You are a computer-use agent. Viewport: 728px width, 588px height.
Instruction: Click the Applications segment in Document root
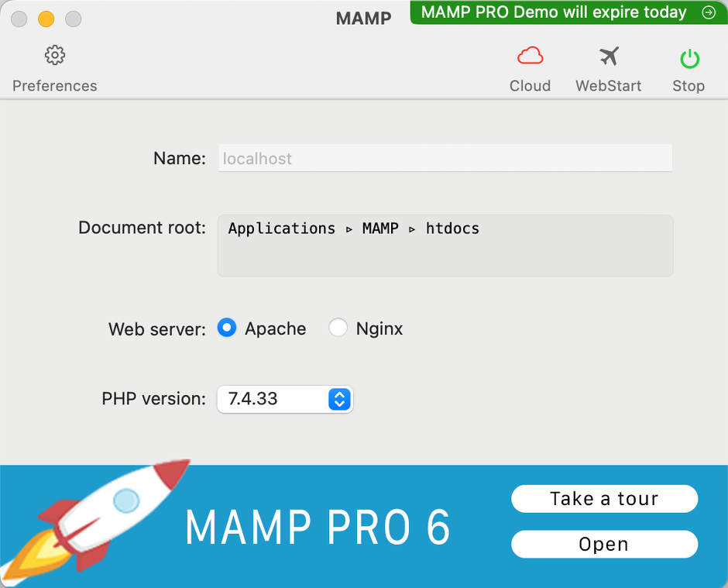282,229
